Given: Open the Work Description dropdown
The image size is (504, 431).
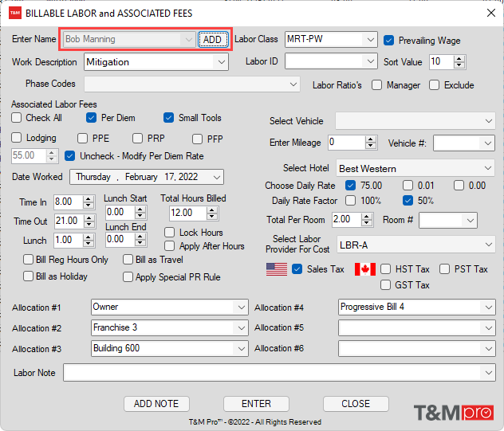Looking at the screenshot, I should (221, 62).
